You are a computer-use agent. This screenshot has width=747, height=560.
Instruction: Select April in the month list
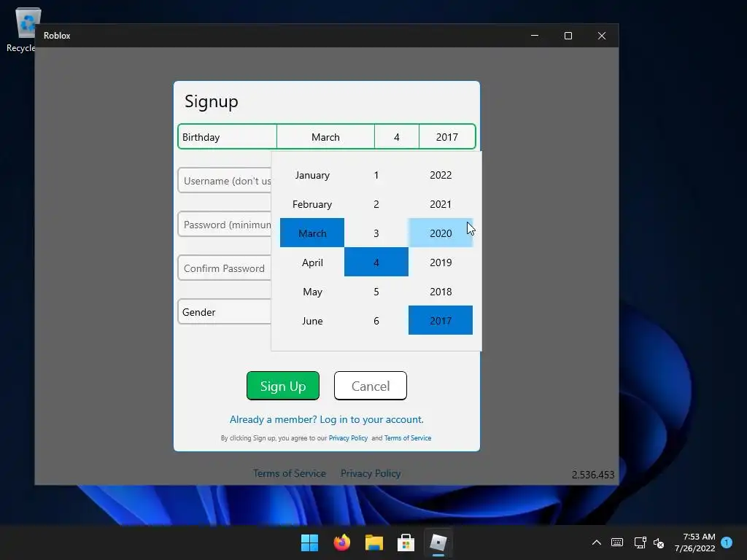tap(312, 262)
